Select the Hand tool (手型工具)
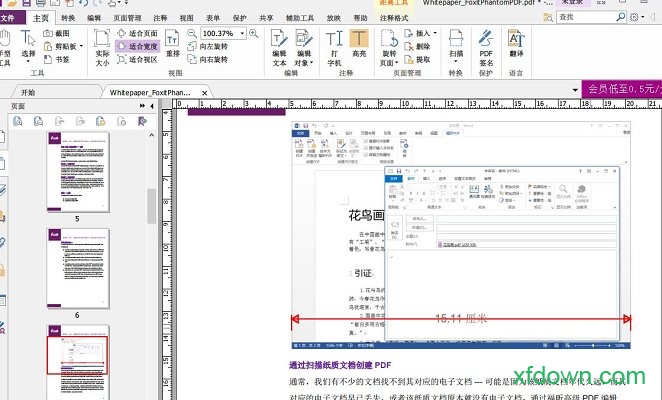 click(5, 49)
